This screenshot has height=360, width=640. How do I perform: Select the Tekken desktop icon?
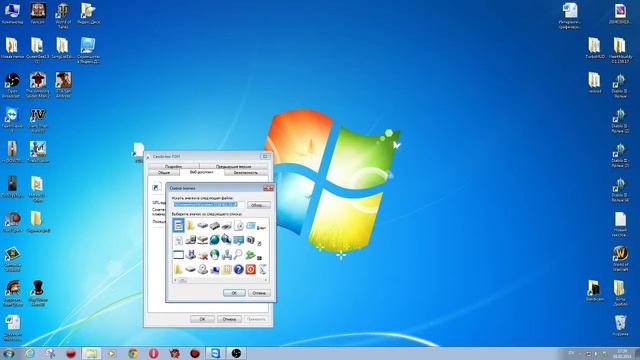(x=38, y=13)
